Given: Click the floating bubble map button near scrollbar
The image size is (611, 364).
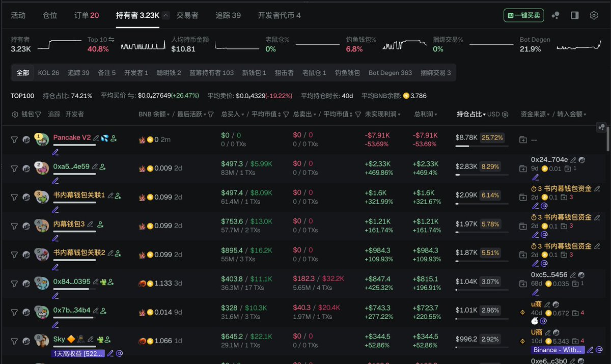Looking at the screenshot, I should 602,127.
